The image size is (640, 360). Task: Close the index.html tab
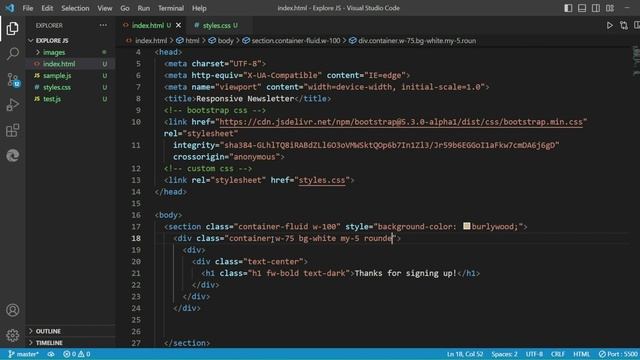178,25
